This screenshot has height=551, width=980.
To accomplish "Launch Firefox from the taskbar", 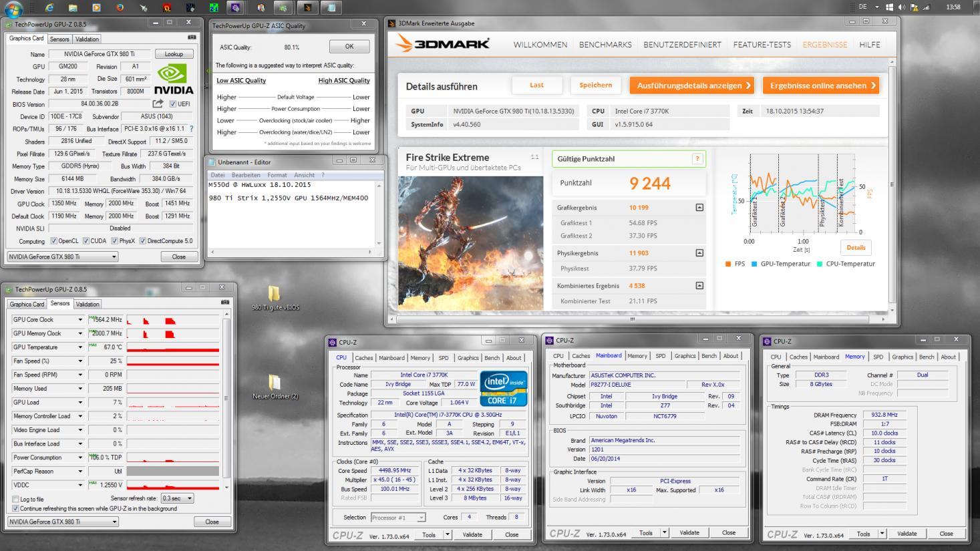I will tap(120, 8).
